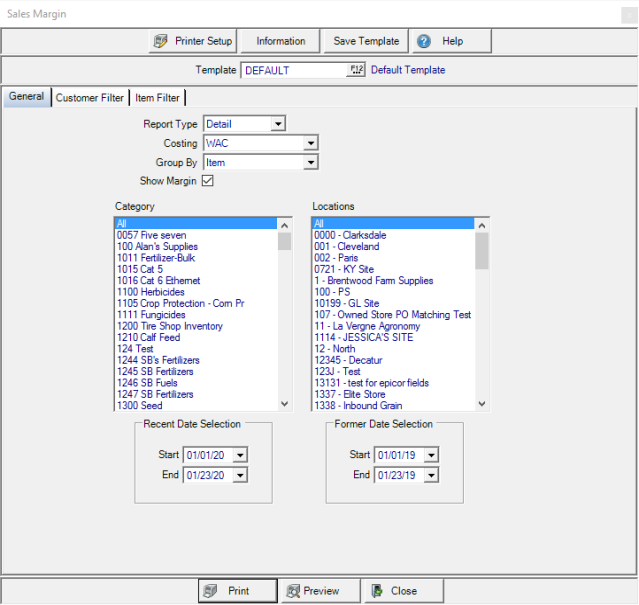Click the Information button
Viewport: 639px width, 605px height.
coord(281,41)
